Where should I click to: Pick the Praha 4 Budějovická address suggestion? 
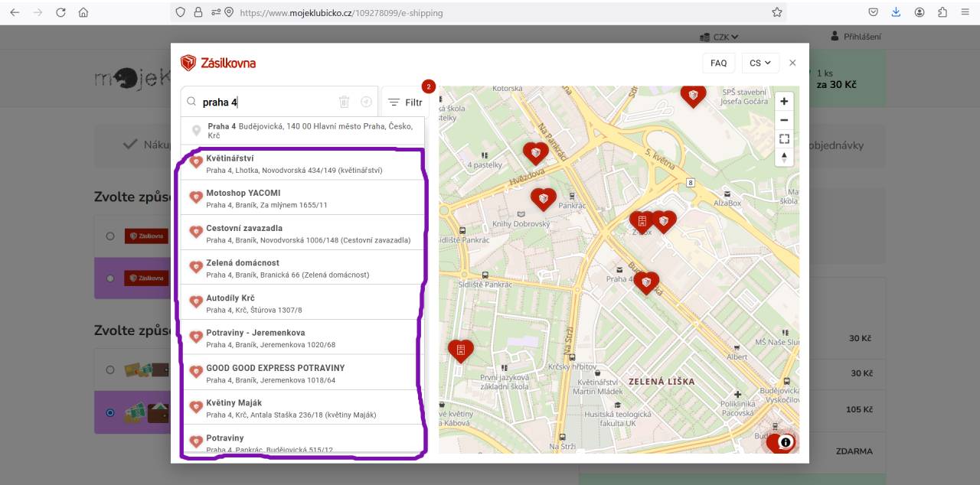point(302,130)
